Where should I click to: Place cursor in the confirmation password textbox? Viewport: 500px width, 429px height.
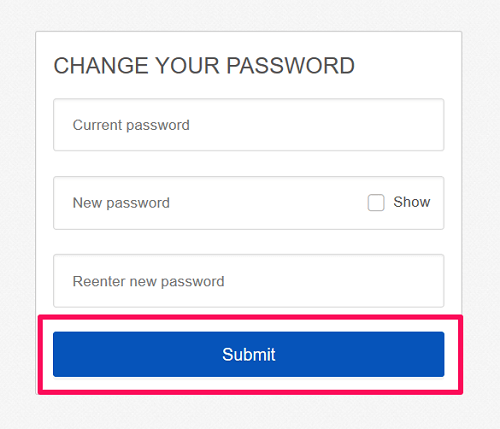tap(249, 281)
